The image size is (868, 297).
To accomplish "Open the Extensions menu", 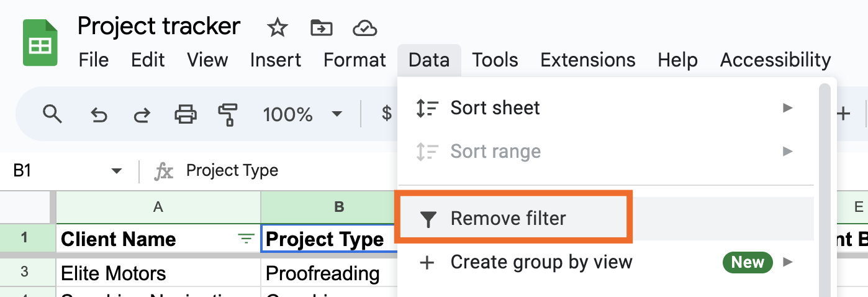I will click(587, 60).
